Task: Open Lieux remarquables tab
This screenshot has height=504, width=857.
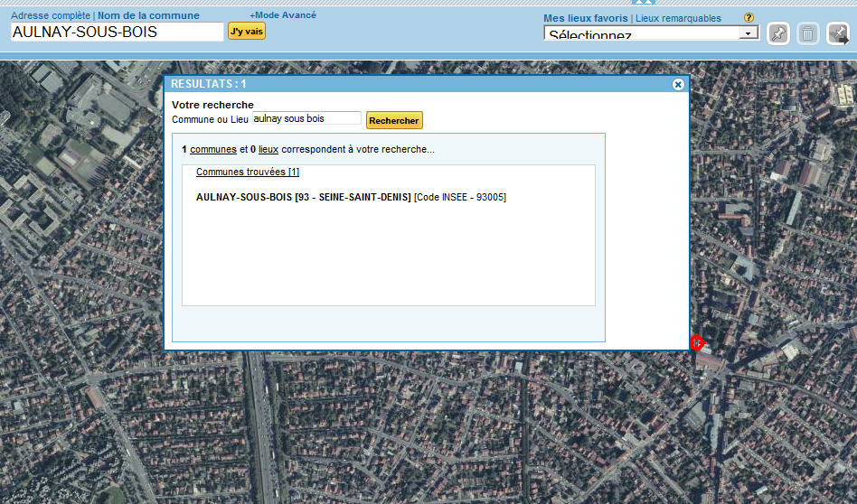Action: tap(678, 18)
